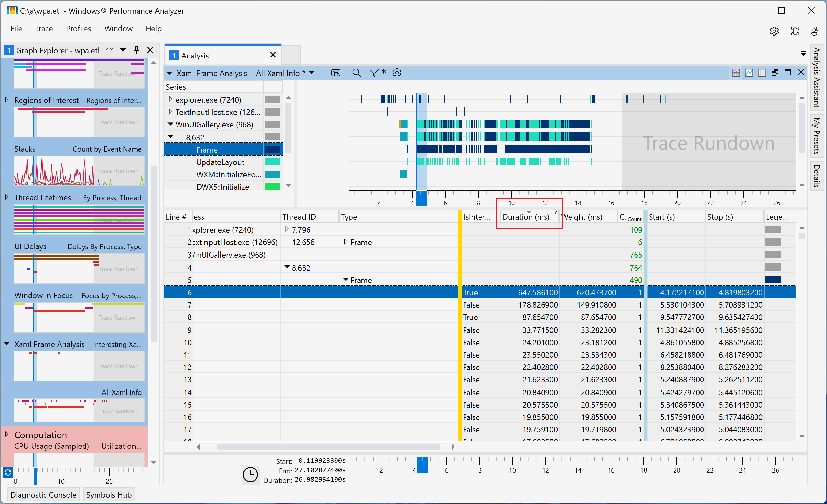827x504 pixels.
Task: Click the table's horizontal scrollbar right arrow
Action: tap(454, 447)
